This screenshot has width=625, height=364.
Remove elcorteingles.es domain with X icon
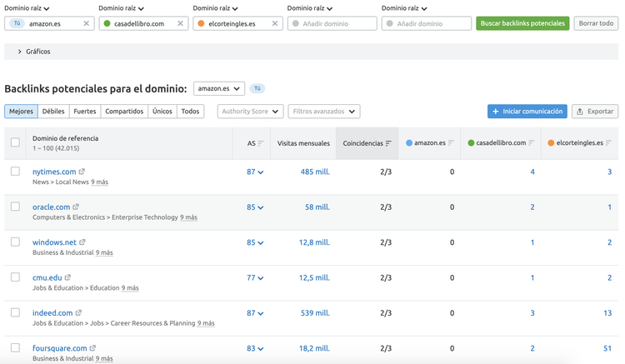pyautogui.click(x=275, y=23)
